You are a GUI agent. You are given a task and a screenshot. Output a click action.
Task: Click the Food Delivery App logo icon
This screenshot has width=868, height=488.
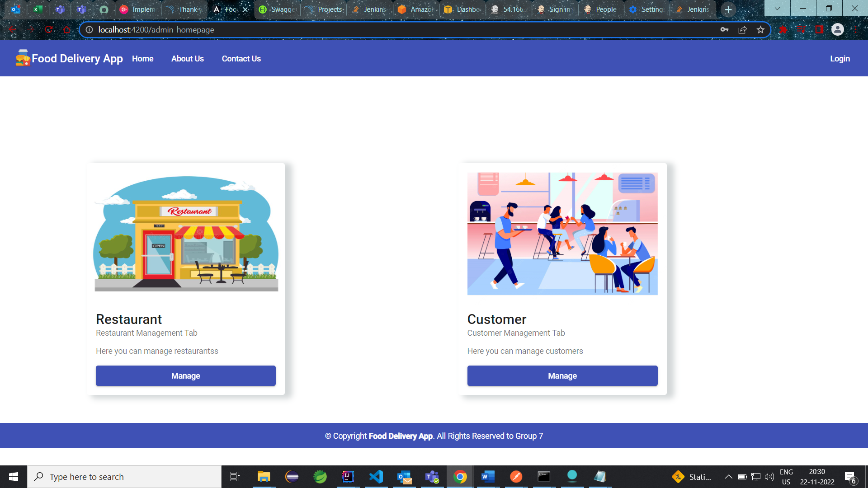click(x=23, y=58)
